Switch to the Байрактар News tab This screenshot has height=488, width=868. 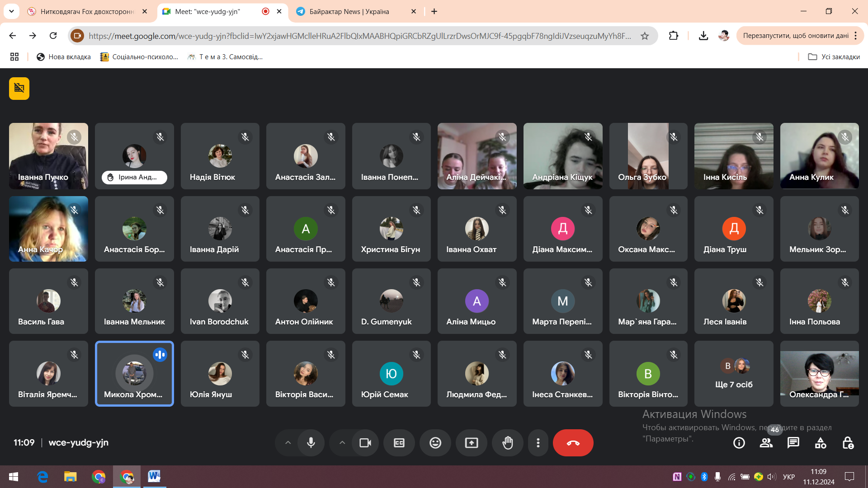coord(349,12)
